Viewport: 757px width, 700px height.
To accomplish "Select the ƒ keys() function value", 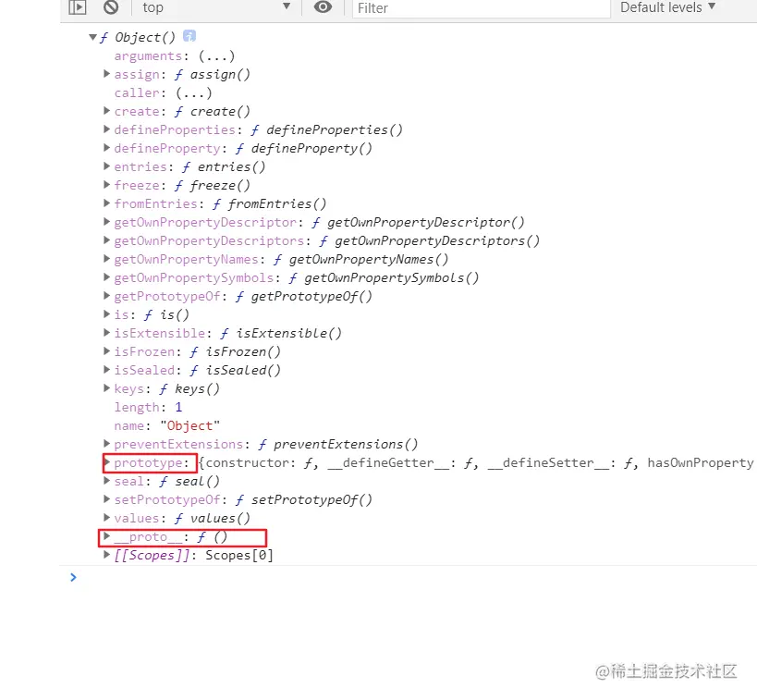I will click(189, 389).
